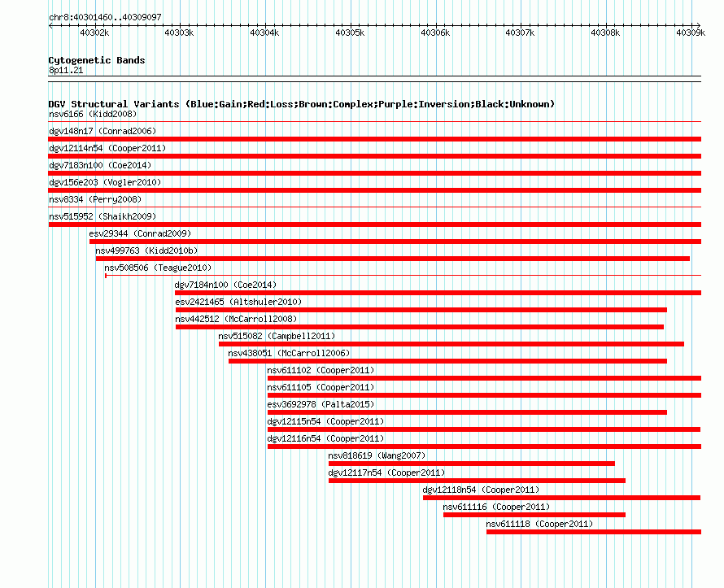Click dgv12117n54 (Cooper2011) variant label
Screen dimensions: 724x588
coord(386,473)
